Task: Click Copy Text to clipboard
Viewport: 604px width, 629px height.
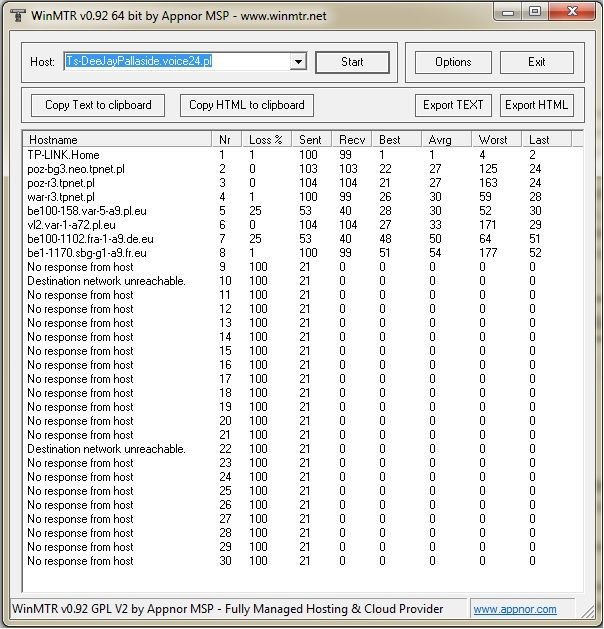Action: (98, 105)
